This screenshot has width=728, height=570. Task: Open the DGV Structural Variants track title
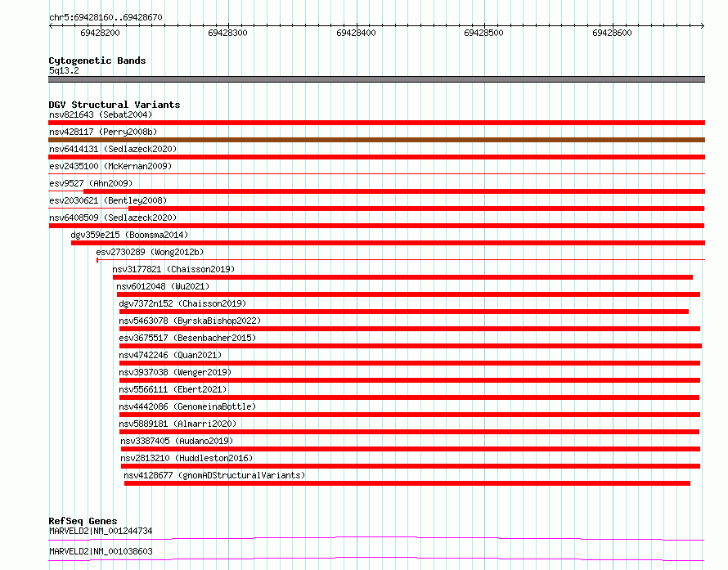pyautogui.click(x=115, y=105)
